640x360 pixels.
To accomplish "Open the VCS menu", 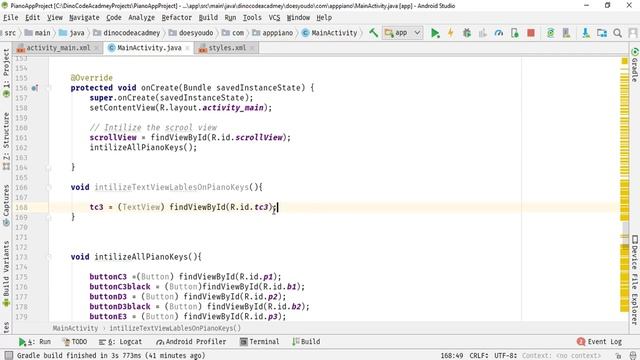I will pyautogui.click(x=274, y=18).
